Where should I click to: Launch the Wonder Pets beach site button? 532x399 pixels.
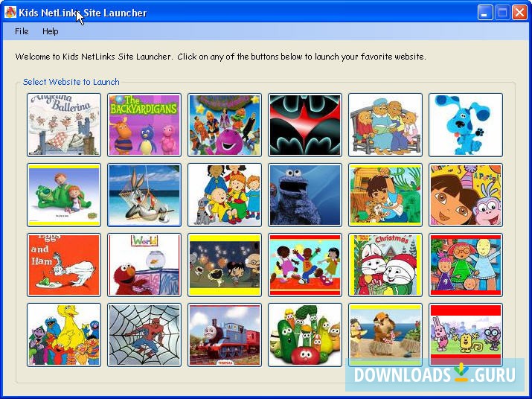[x=385, y=335]
